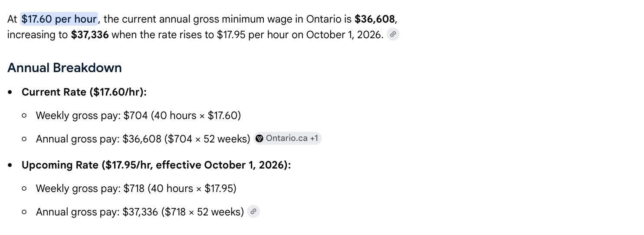Click the bold $37,336 figure in the summary

(90, 34)
